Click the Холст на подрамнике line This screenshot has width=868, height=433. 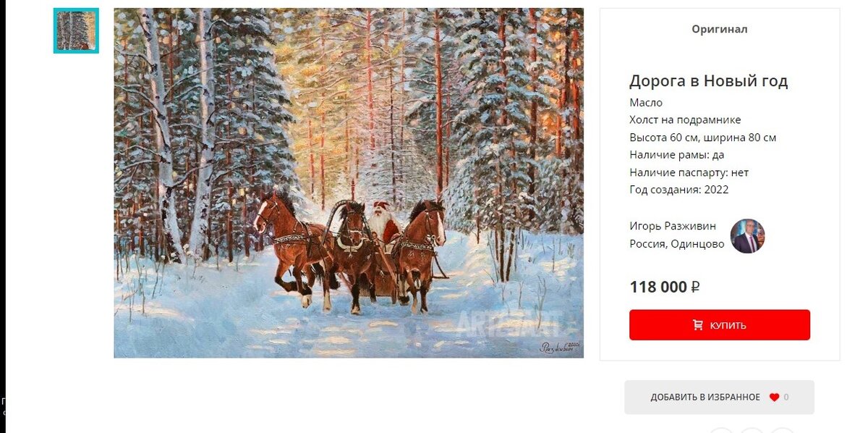click(x=685, y=120)
